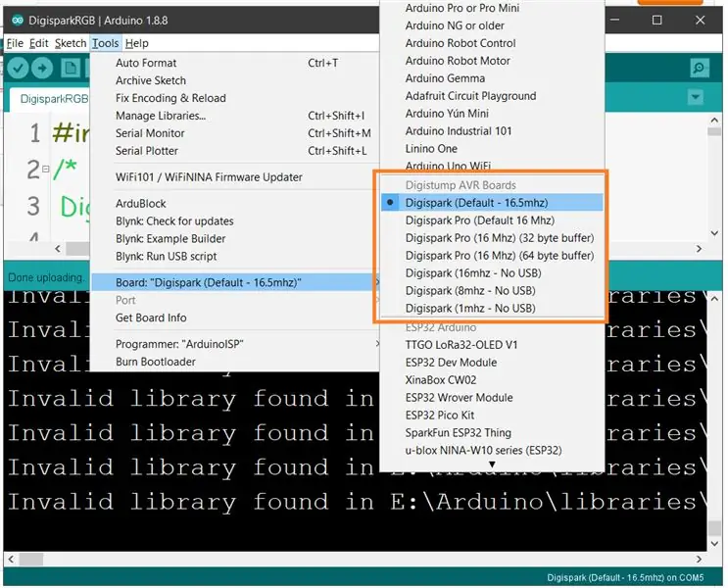Screen dimensions: 728x588
Task: Click Get Board Info
Action: [x=235, y=318]
